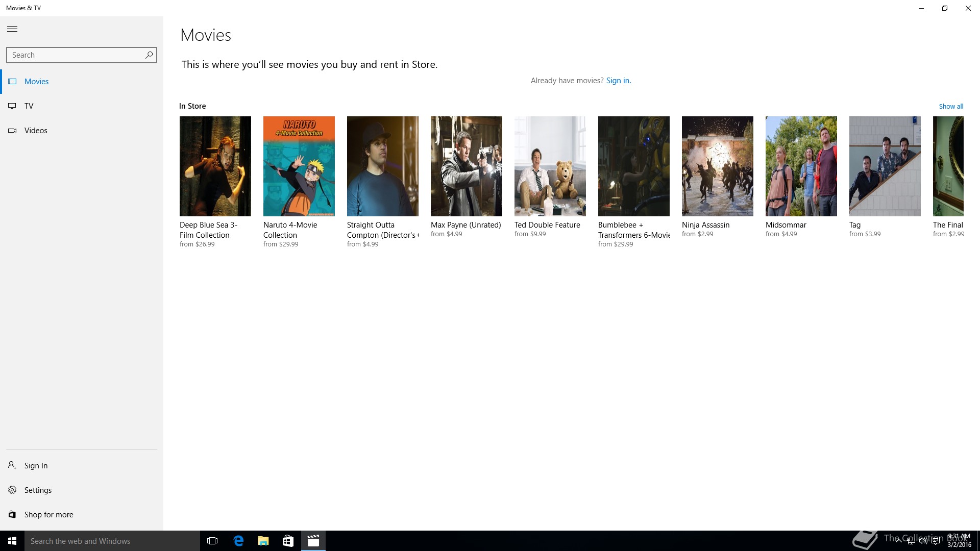
Task: Open the Store app from the taskbar
Action: 288,541
